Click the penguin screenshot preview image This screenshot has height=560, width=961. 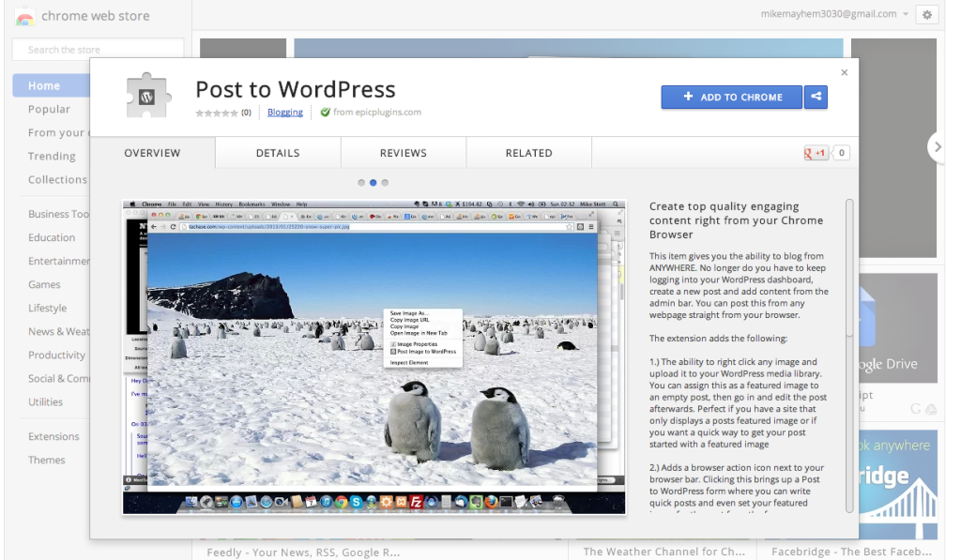tap(374, 357)
